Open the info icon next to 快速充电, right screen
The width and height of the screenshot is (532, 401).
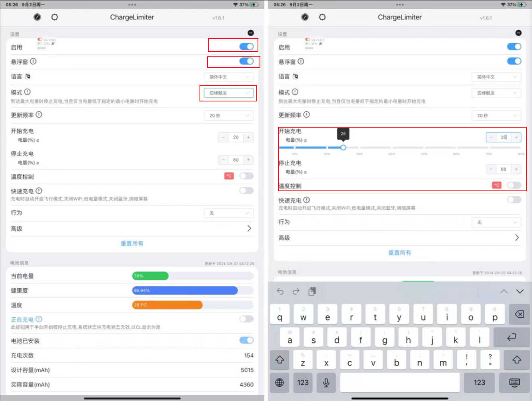click(307, 200)
